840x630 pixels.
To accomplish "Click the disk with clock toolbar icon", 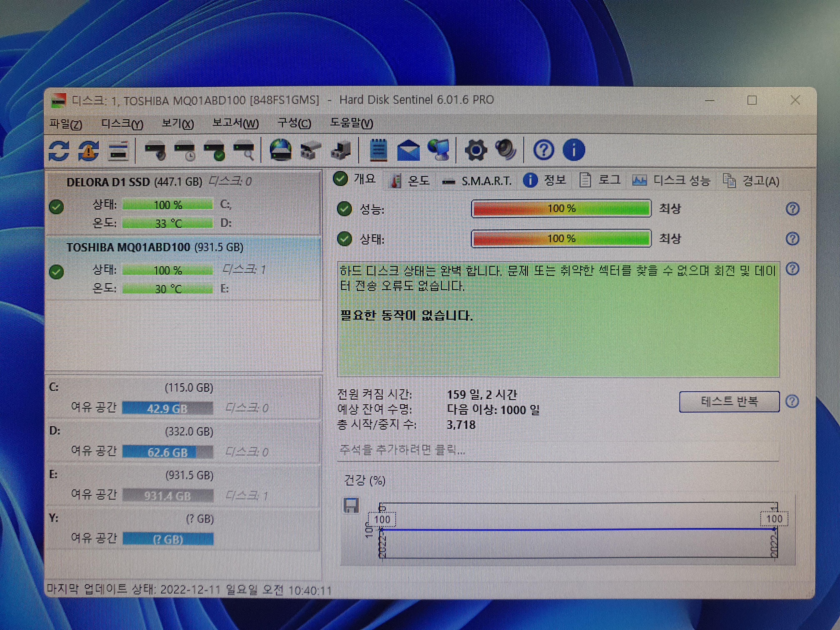I will pyautogui.click(x=185, y=151).
